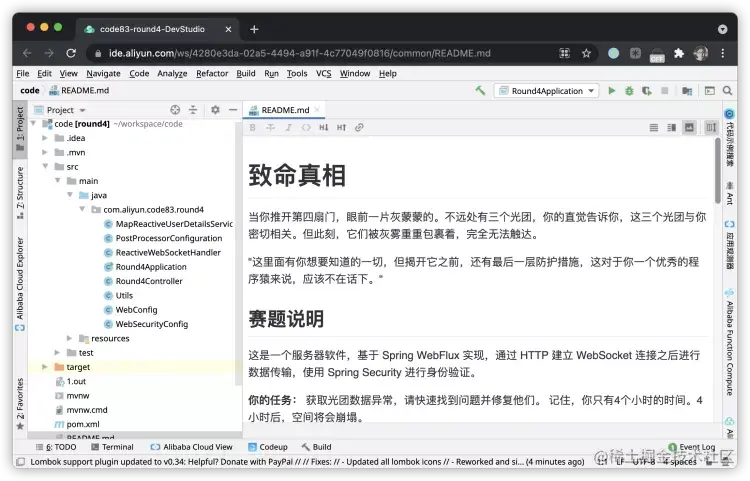Image resolution: width=750 pixels, height=481 pixels.
Task: Select the README.md editor tab
Action: tap(285, 110)
